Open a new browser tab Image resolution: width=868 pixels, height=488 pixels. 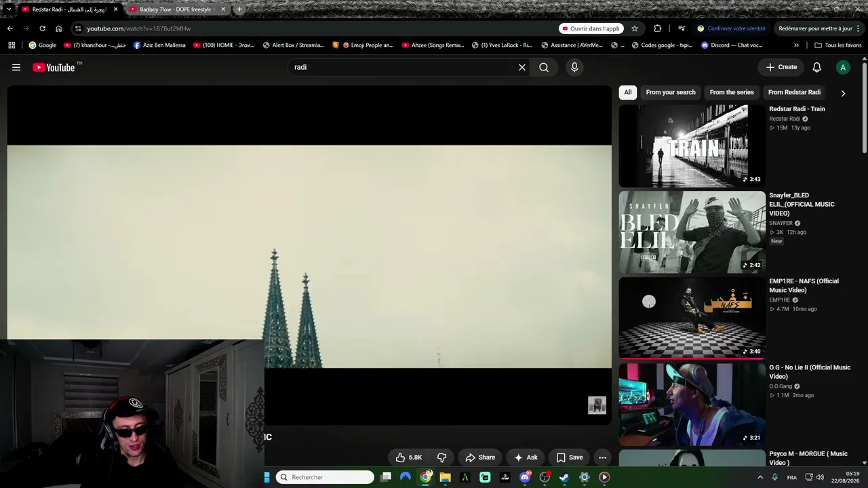239,9
